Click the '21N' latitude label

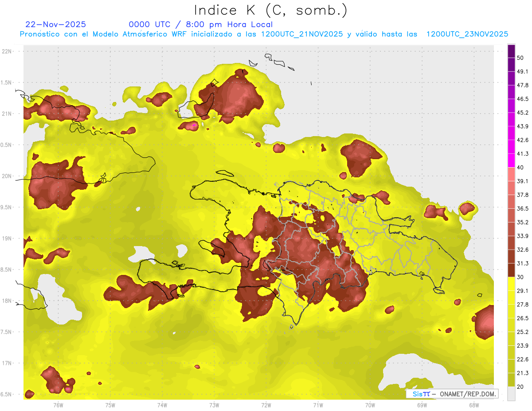7,114
